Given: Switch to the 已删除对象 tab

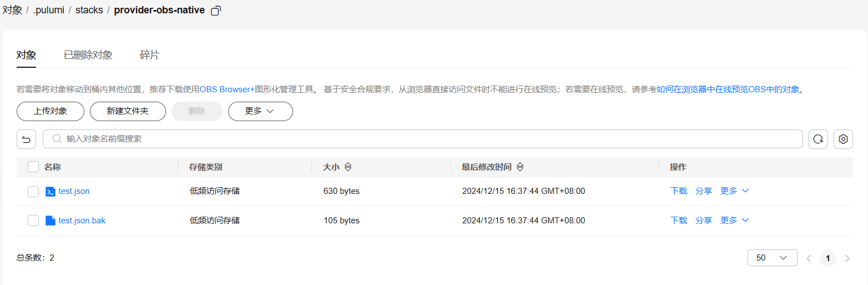Looking at the screenshot, I should tap(88, 55).
